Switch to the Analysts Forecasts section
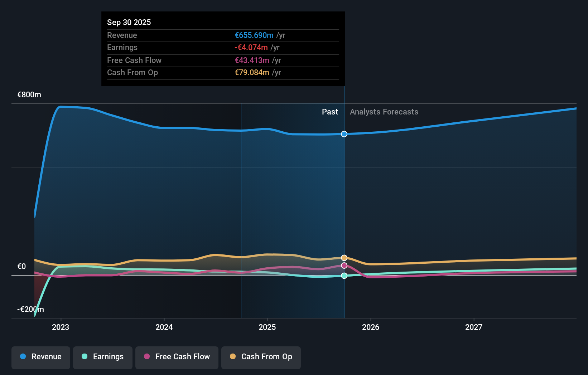The image size is (588, 375). pyautogui.click(x=384, y=112)
